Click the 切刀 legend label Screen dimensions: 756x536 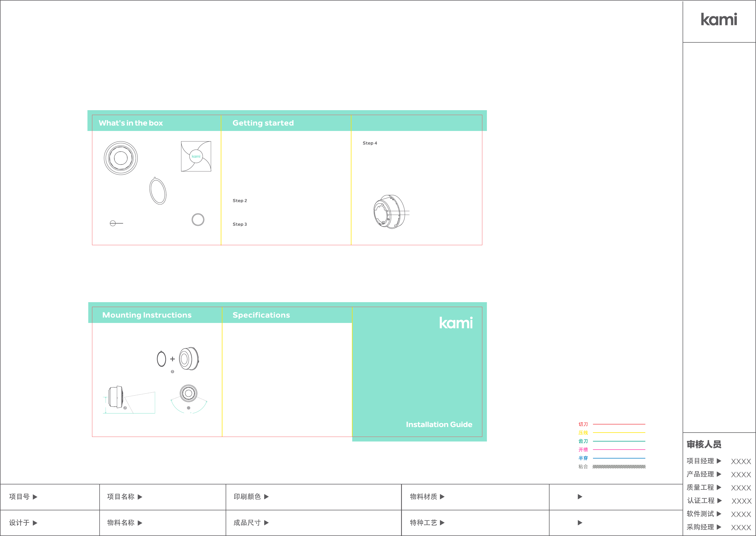click(x=583, y=424)
